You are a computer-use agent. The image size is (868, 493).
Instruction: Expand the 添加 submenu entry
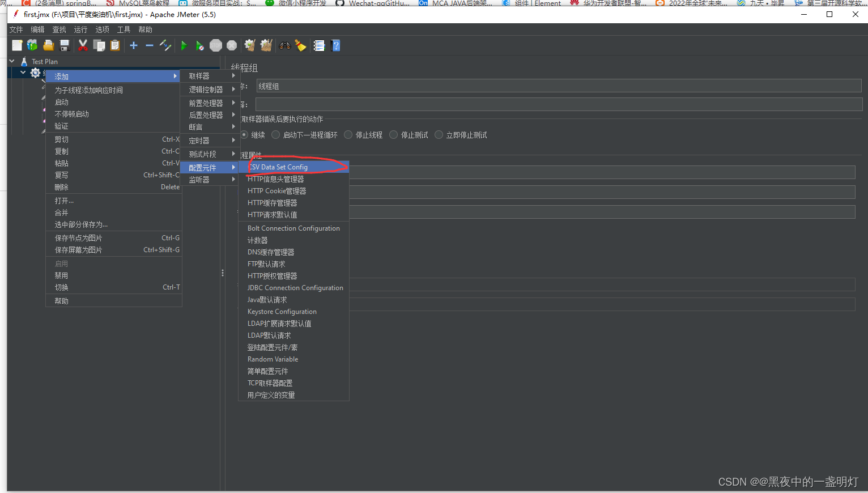113,76
